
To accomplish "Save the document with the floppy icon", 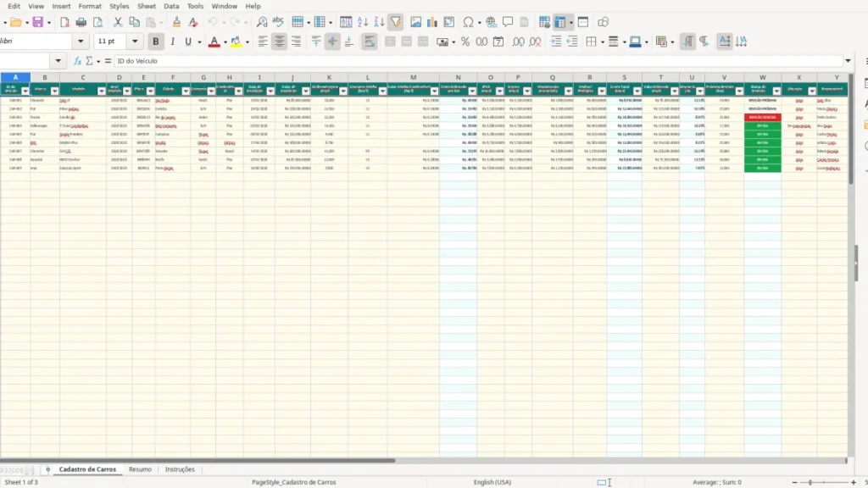I will 37,22.
